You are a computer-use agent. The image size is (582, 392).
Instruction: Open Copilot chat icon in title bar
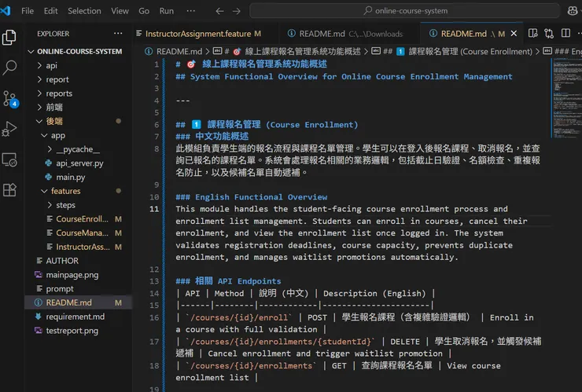click(x=573, y=11)
